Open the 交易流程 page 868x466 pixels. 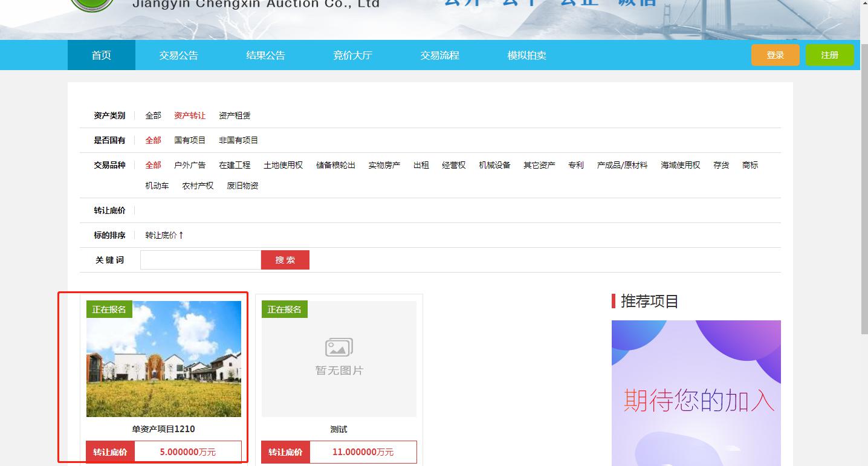tap(440, 55)
